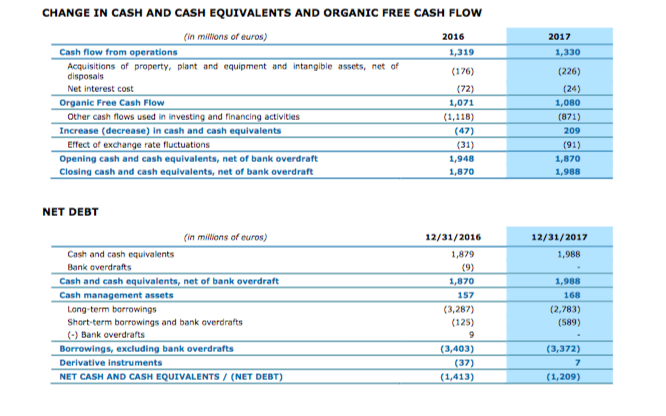Select the value 1,948 for opening cash
This screenshot has height=416, width=666.
[461, 159]
